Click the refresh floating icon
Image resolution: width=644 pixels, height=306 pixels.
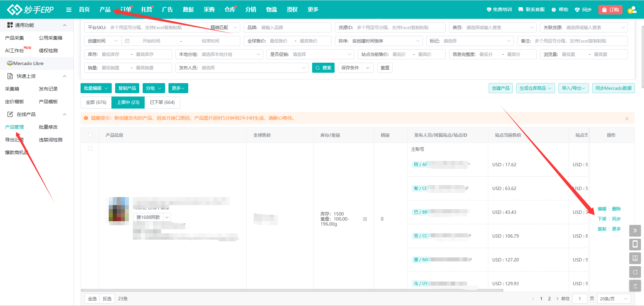click(635, 272)
